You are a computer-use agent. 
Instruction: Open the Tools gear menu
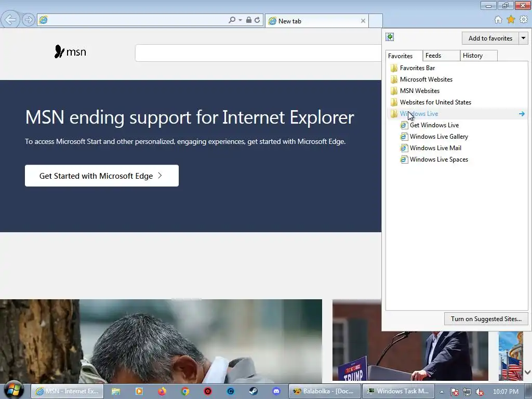point(524,20)
